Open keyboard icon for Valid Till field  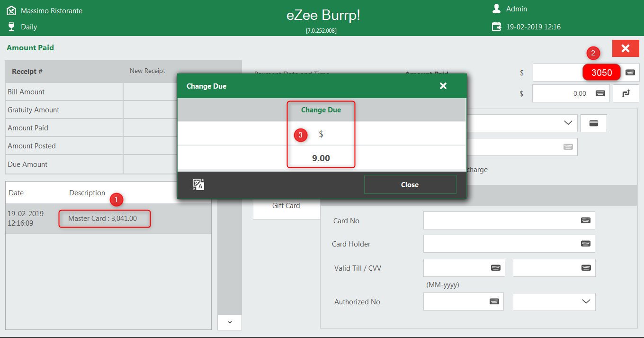496,268
